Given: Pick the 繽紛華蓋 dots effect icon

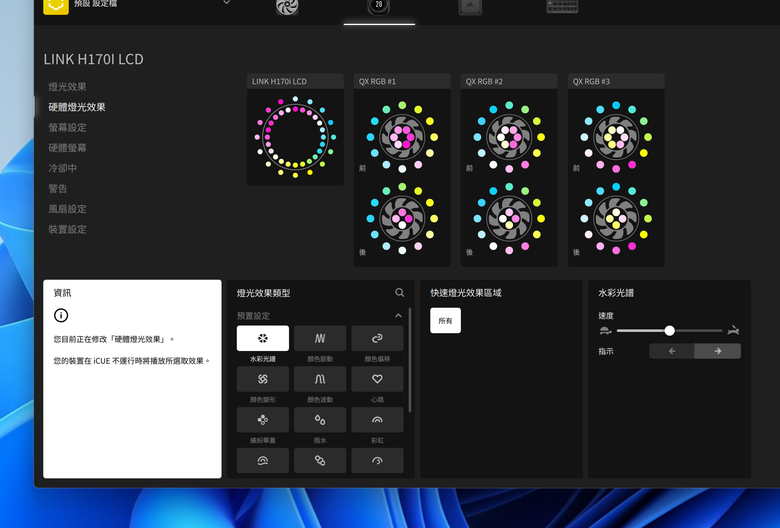Looking at the screenshot, I should point(263,420).
